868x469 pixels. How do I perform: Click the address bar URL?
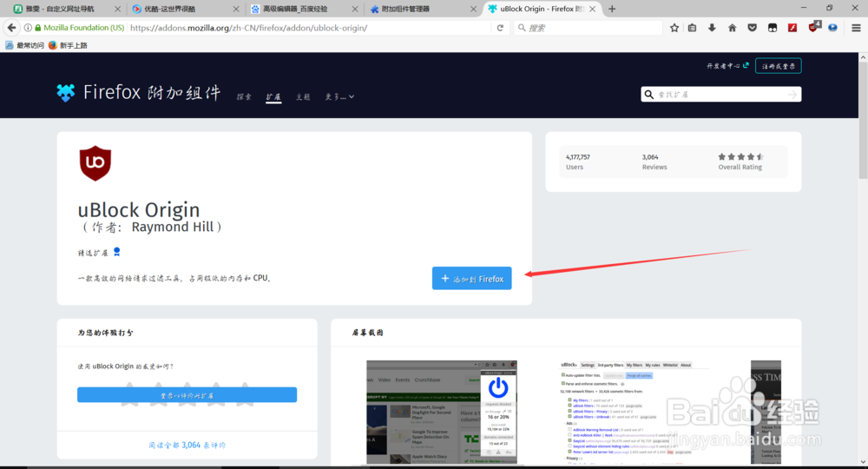(248, 28)
